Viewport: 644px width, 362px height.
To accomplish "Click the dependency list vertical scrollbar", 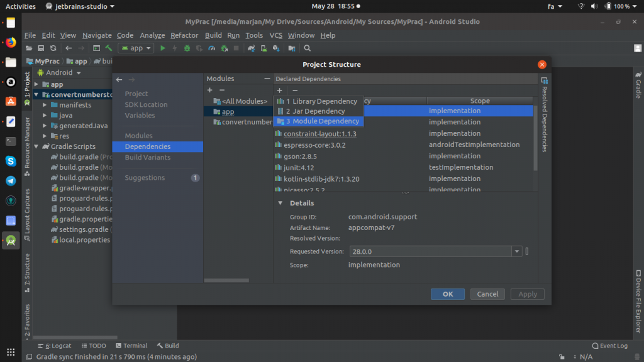I will click(535, 138).
